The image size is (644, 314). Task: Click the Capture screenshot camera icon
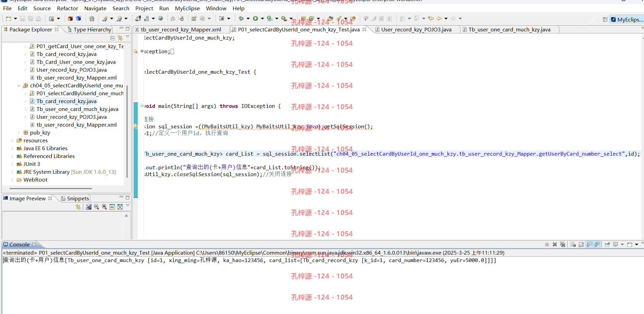[x=222, y=18]
